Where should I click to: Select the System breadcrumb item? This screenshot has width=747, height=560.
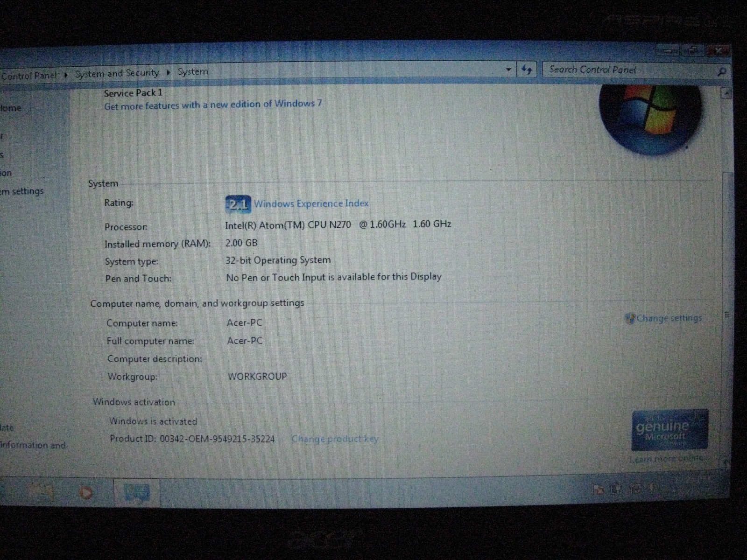[x=193, y=72]
